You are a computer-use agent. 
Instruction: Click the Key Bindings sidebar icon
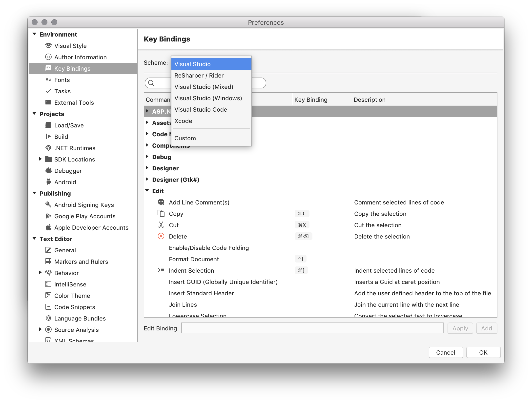pos(48,68)
